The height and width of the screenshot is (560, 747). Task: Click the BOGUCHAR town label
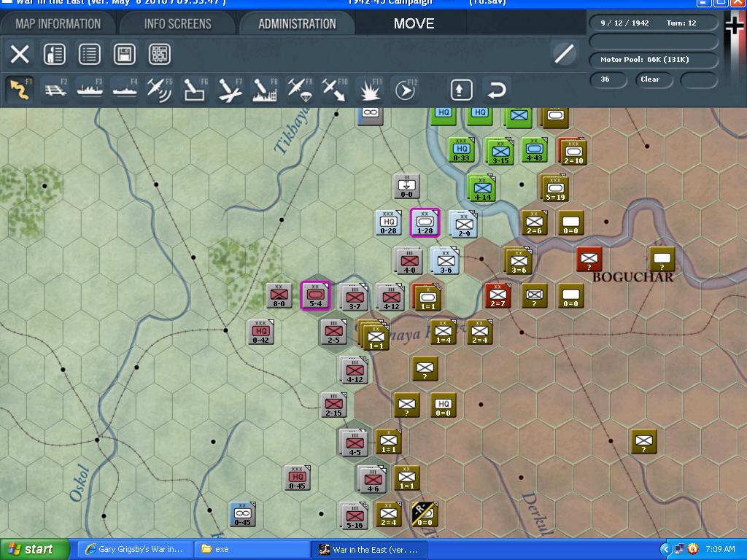point(632,276)
